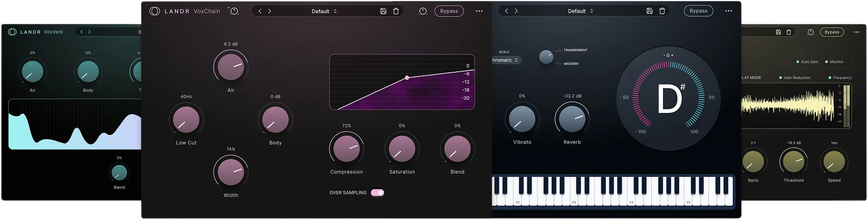
Task: Click the power icon beside the VoxChain title
Action: pos(234,11)
